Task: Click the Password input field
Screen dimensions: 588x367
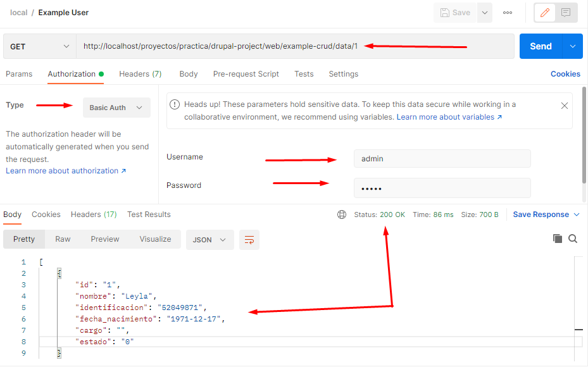Action: pyautogui.click(x=442, y=188)
